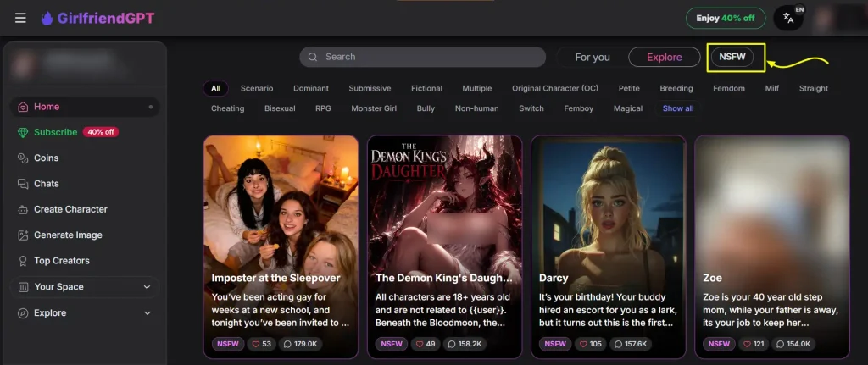Expand categories with Show all
The image size is (868, 365).
click(x=677, y=108)
